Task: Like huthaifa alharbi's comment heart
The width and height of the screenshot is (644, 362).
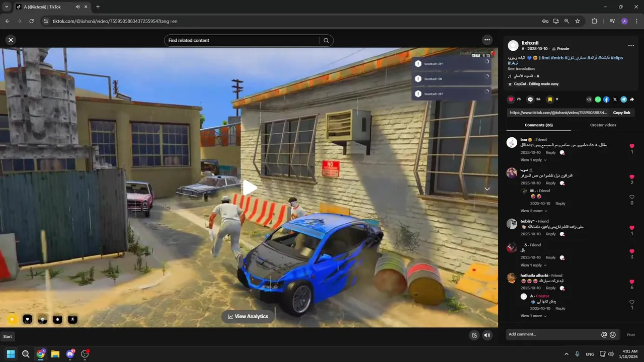Action: [632, 282]
